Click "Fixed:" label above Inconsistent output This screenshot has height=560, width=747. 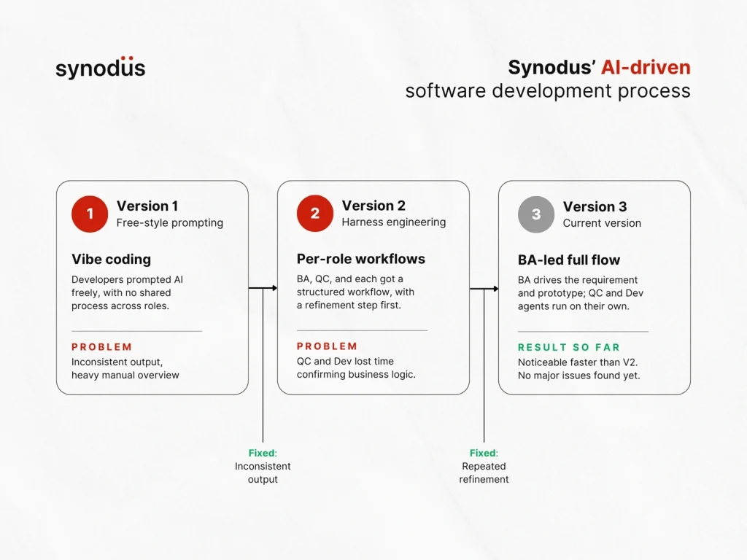263,453
